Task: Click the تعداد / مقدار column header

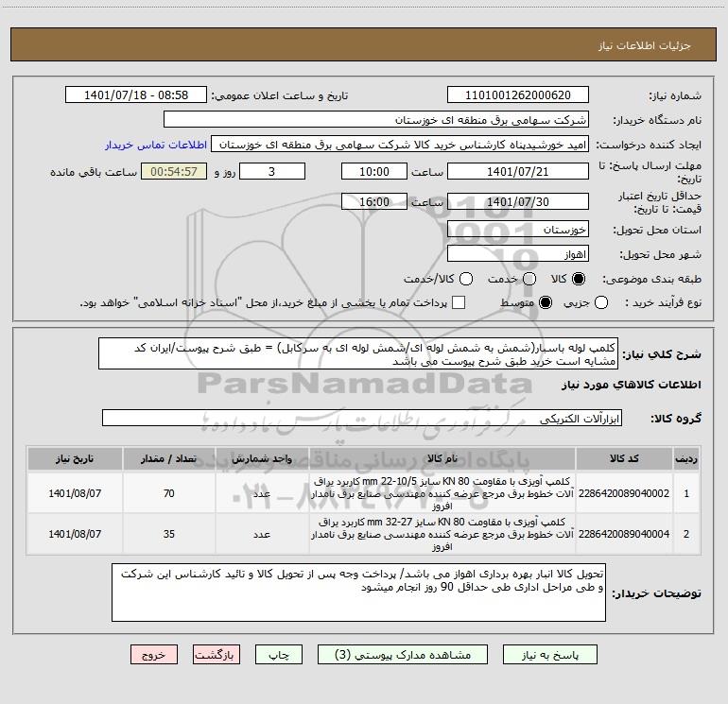Action: (x=169, y=458)
